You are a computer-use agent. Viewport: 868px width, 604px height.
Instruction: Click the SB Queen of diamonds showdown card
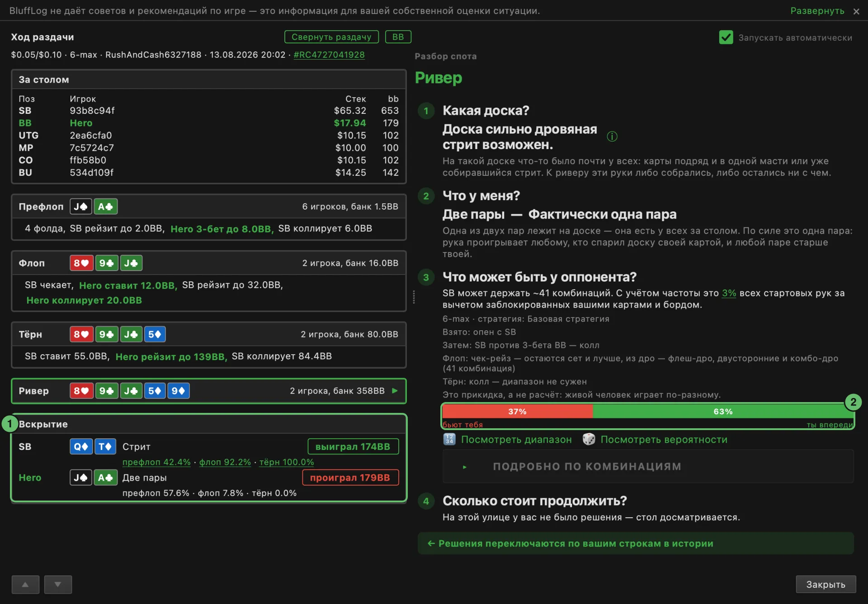point(81,446)
